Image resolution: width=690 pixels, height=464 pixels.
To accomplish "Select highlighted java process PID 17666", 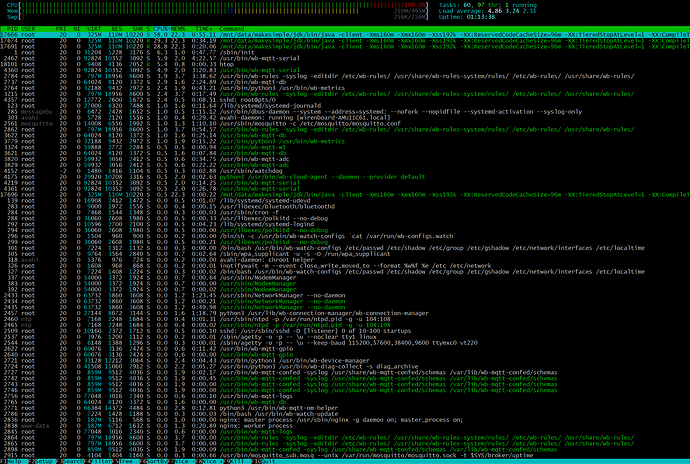I will (x=345, y=34).
